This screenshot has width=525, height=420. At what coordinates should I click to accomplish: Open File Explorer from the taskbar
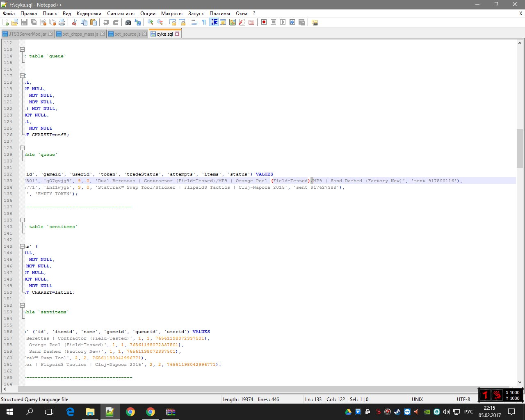point(90,412)
